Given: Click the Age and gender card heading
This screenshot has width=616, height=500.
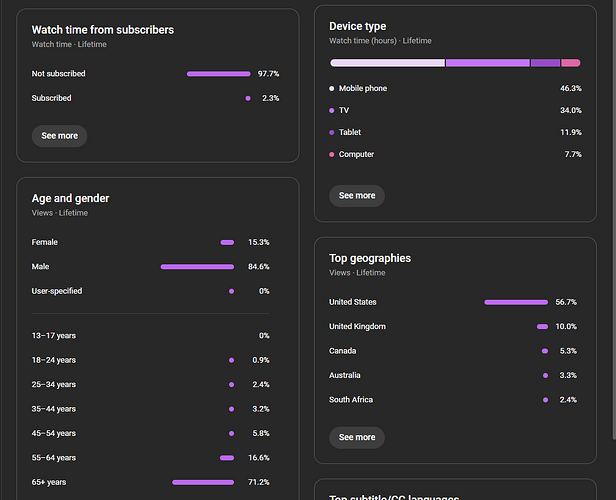Looking at the screenshot, I should 70,198.
